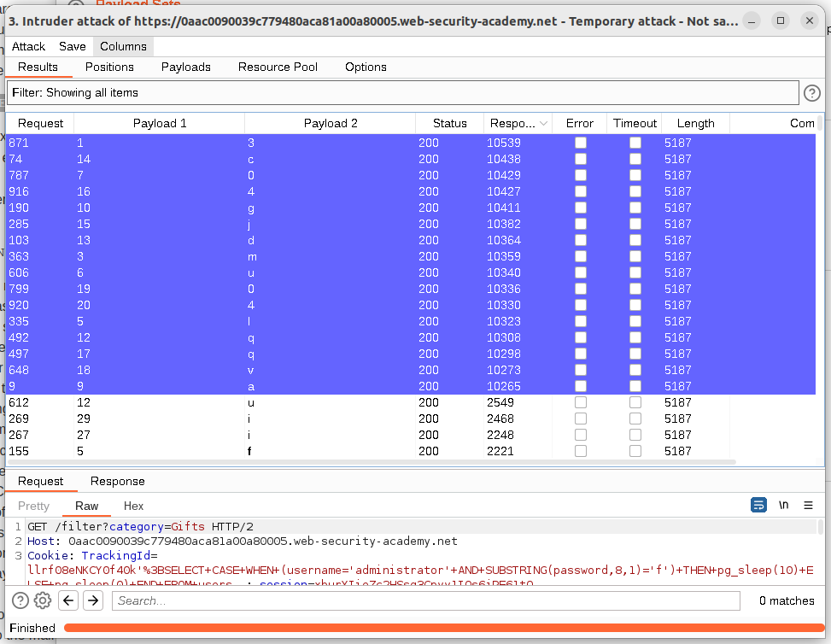Sort by Error column header
This screenshot has width=831, height=644.
coord(579,124)
